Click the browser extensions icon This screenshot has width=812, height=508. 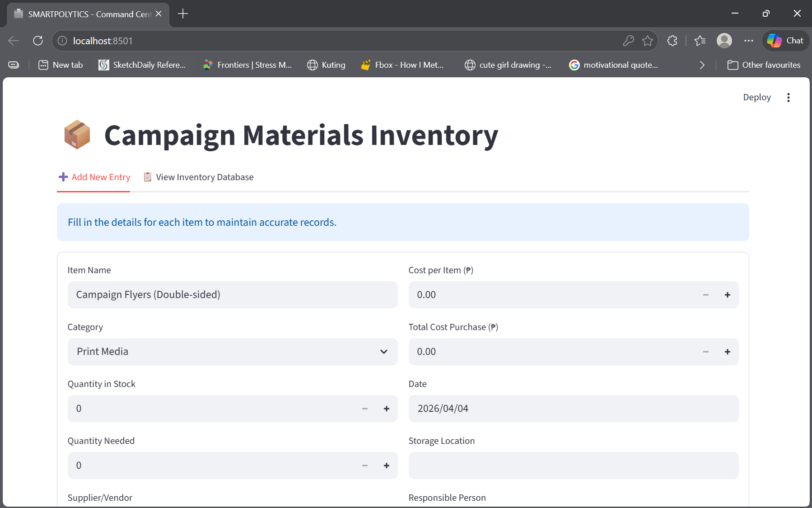(x=672, y=41)
